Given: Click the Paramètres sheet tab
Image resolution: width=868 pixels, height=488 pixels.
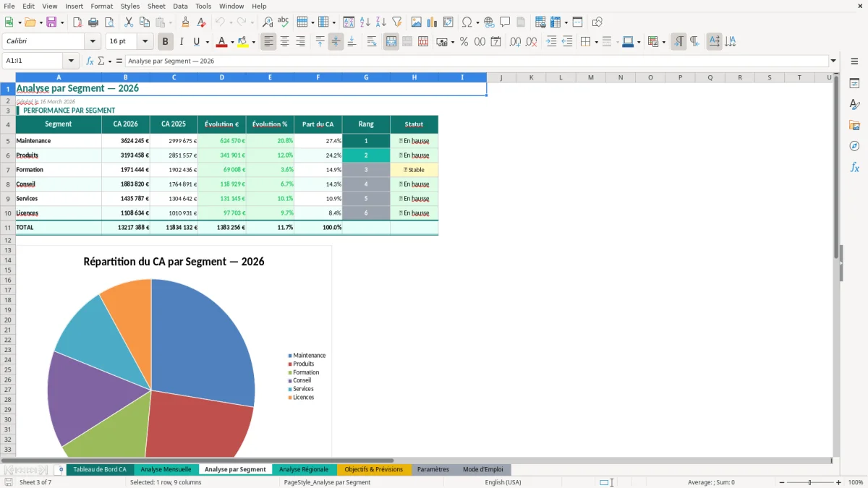Looking at the screenshot, I should pos(433,470).
